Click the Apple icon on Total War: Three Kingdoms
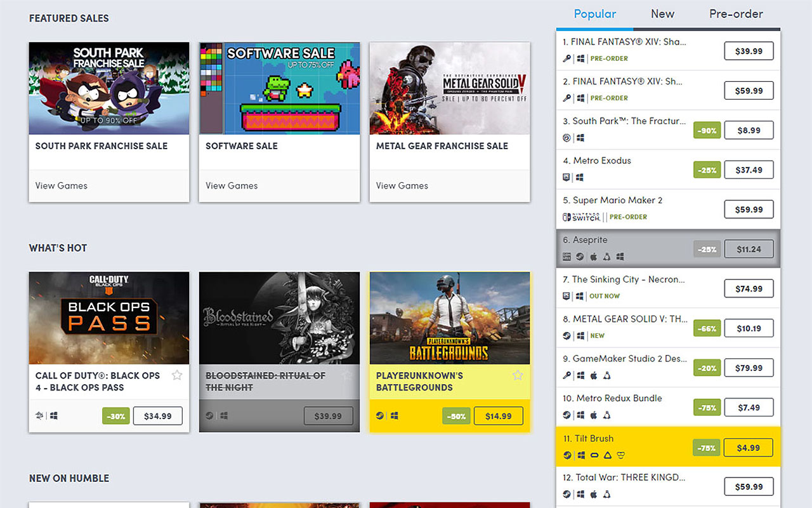Viewport: 812px width, 508px height. pyautogui.click(x=594, y=494)
